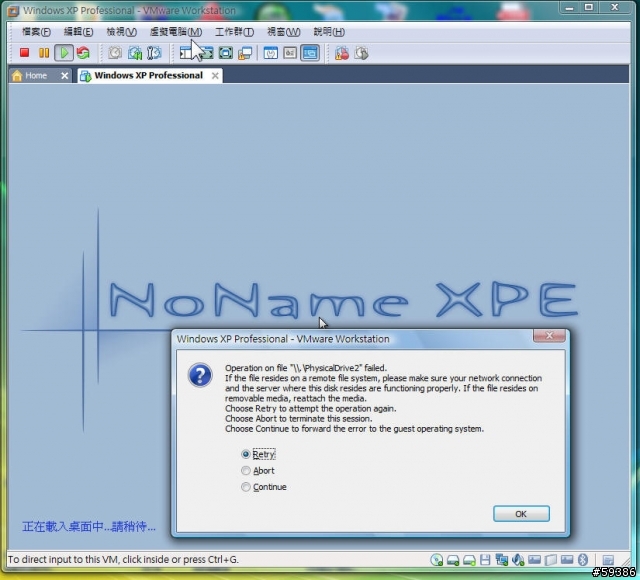This screenshot has width=640, height=580.
Task: Select the Abort radio option
Action: click(x=258, y=471)
